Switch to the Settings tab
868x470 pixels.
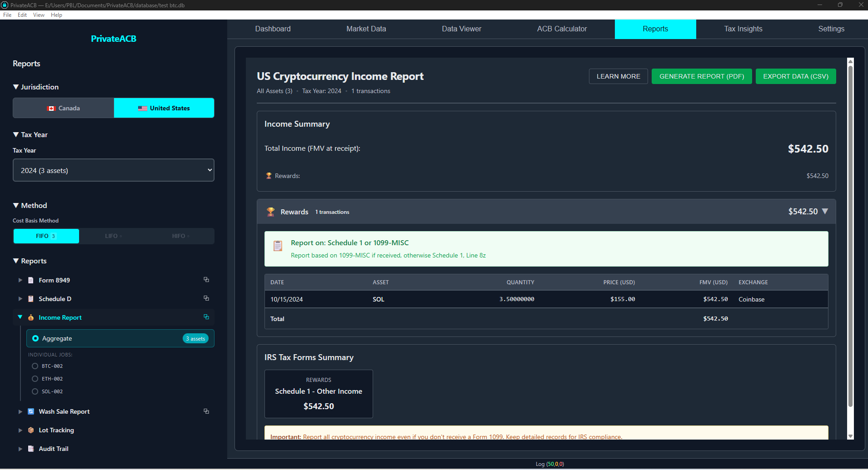pos(831,29)
